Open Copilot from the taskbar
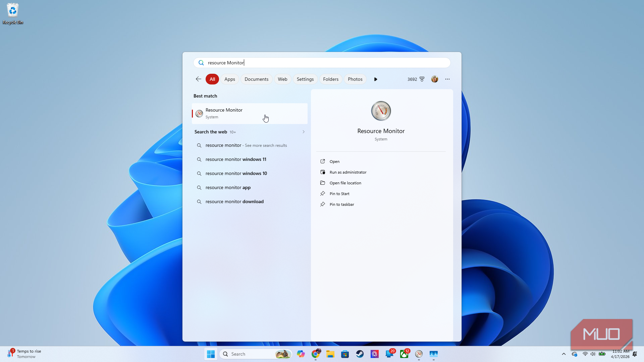Screen dimensions: 644x362 pyautogui.click(x=301, y=354)
